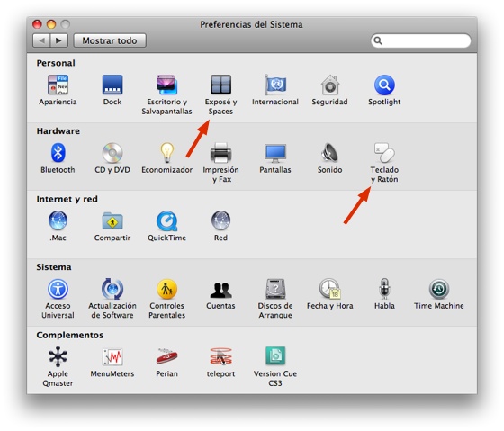Click the magnifier icon in search field
The width and height of the screenshot is (504, 431).
tap(378, 40)
